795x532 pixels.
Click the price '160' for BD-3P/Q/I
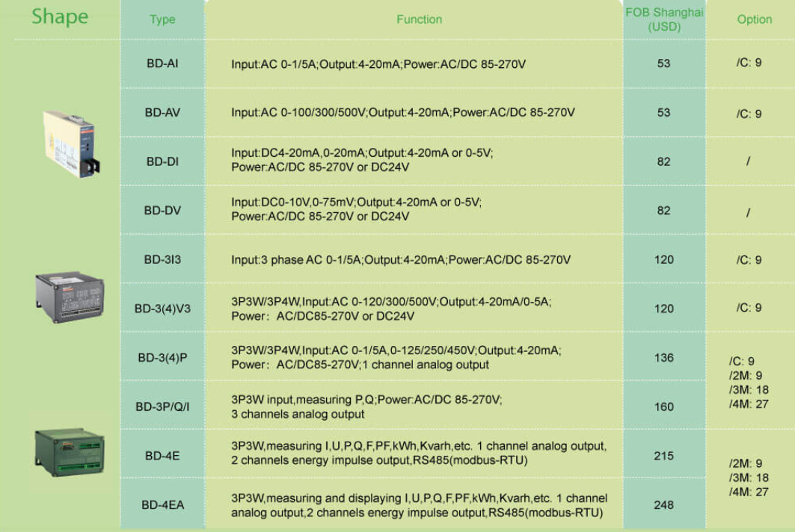tap(663, 407)
